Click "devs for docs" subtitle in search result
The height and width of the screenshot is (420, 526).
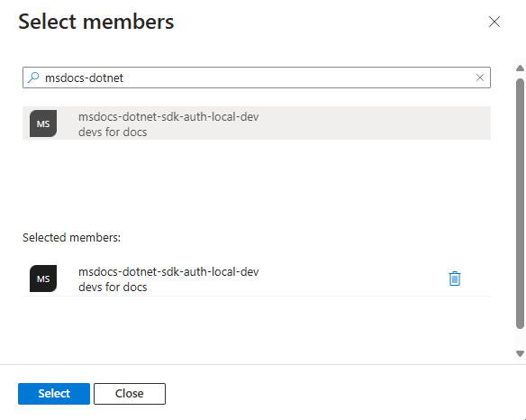point(113,132)
